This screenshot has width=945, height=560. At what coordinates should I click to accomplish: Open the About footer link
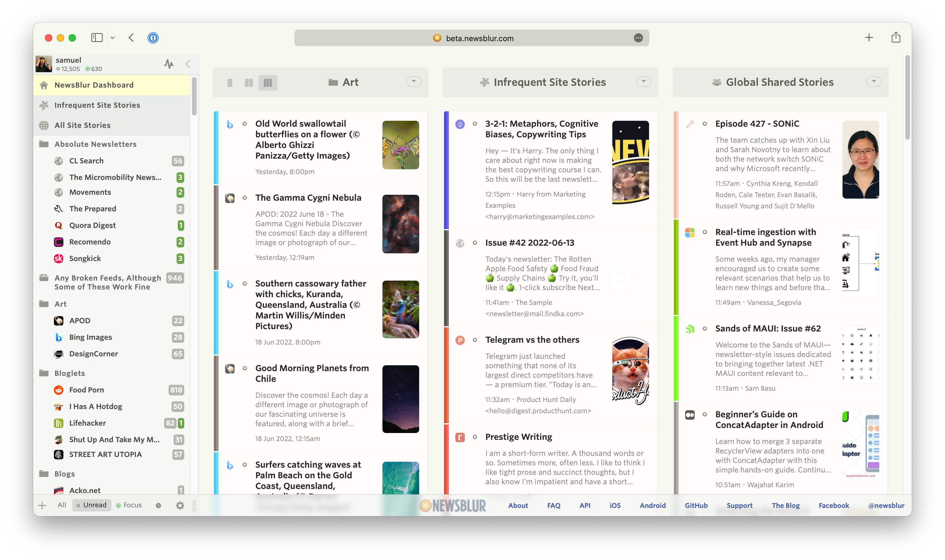coord(518,505)
